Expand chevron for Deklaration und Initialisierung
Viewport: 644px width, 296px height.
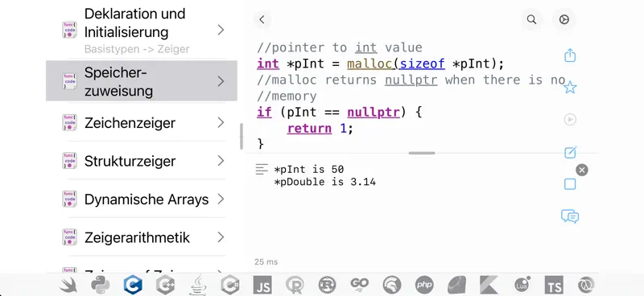click(x=221, y=30)
